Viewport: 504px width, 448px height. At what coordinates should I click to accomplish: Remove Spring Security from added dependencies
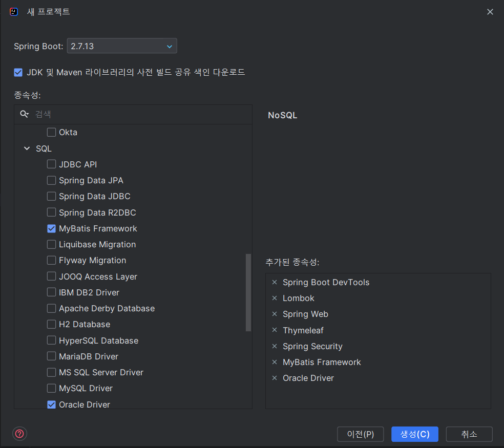click(x=275, y=346)
